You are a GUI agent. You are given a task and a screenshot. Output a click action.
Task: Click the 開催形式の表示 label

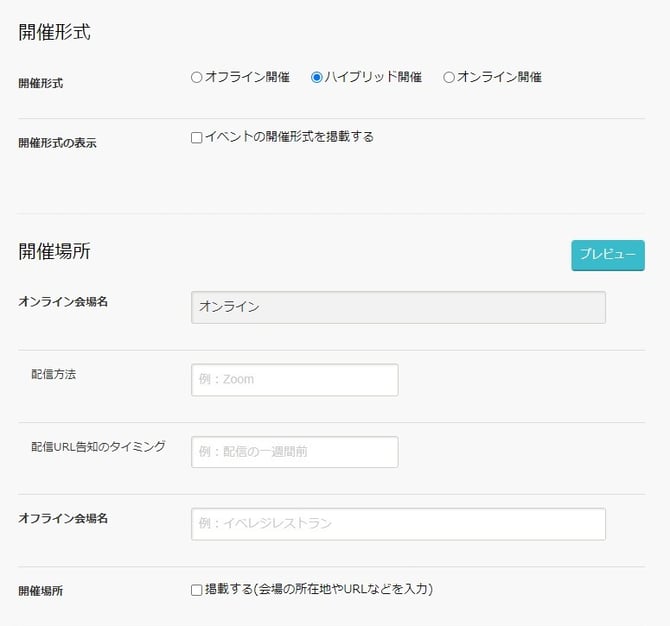[57, 143]
